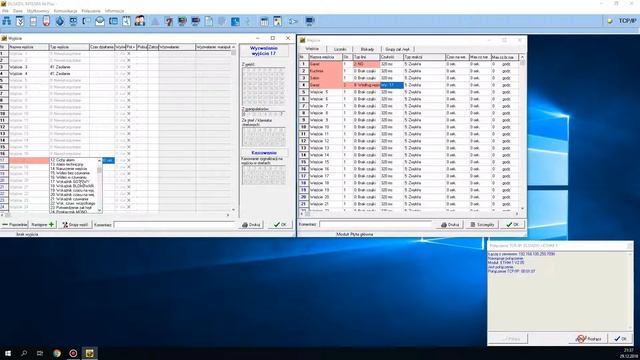Confirm with OK in the Wejścia window
Screen dimensions: 640x360
pos(513,224)
